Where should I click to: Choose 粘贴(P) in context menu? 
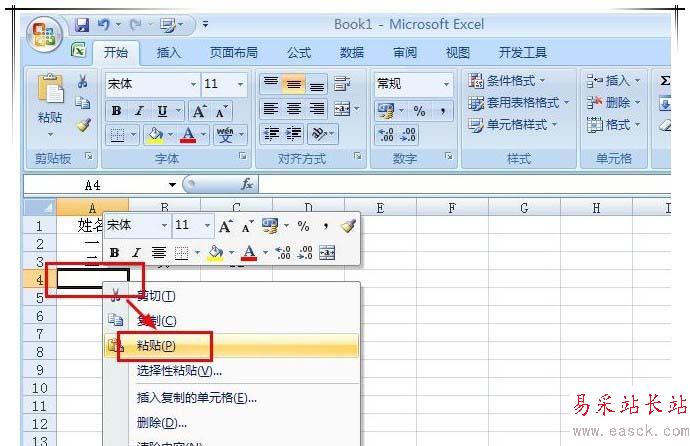tap(232, 346)
